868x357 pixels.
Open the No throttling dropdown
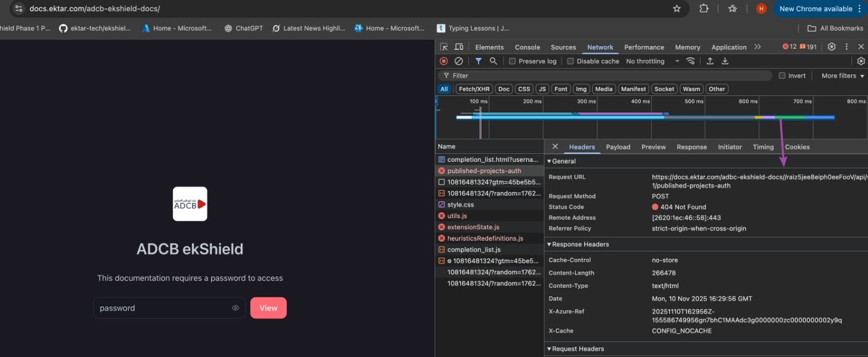(x=652, y=61)
